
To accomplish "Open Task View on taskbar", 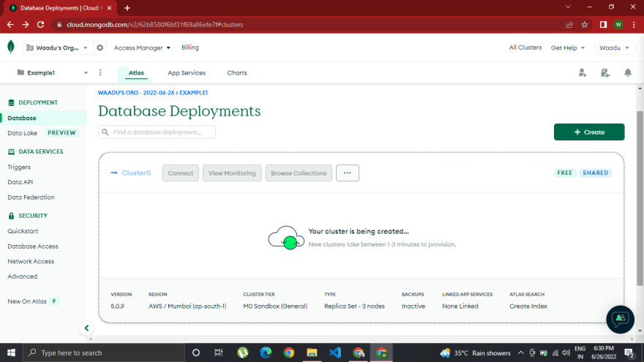I will [x=219, y=352].
